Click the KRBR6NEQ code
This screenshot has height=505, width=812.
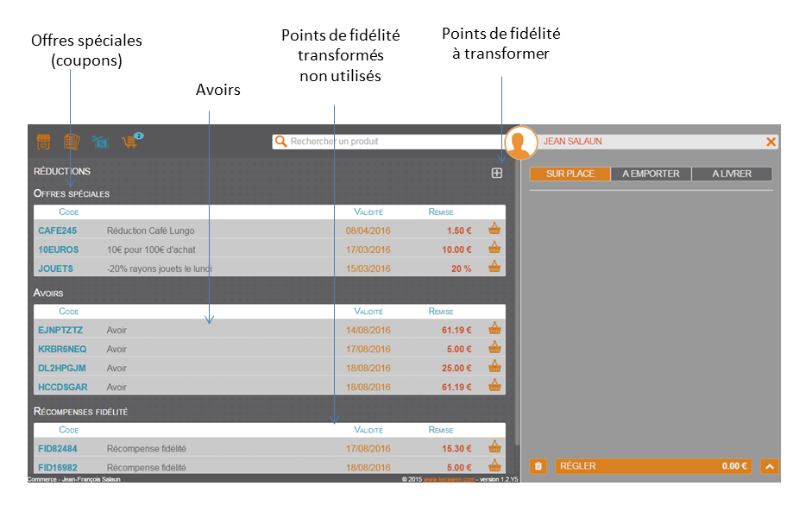62,349
